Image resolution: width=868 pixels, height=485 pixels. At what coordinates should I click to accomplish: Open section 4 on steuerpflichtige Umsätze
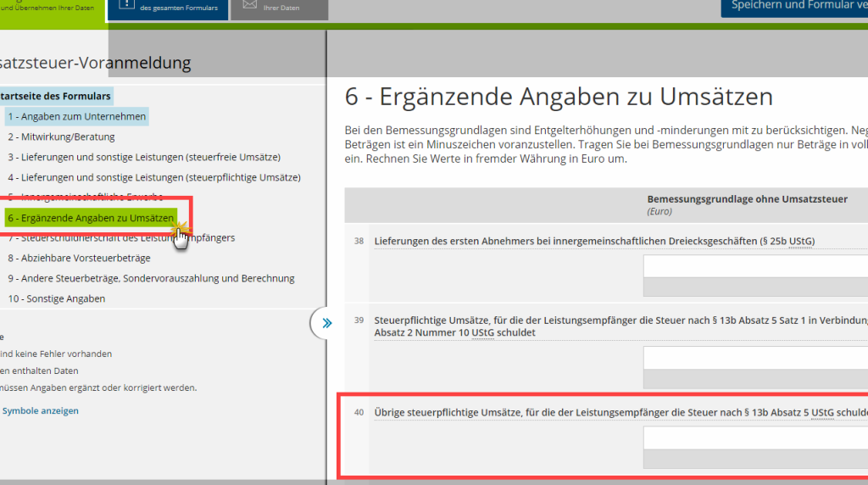tap(154, 177)
